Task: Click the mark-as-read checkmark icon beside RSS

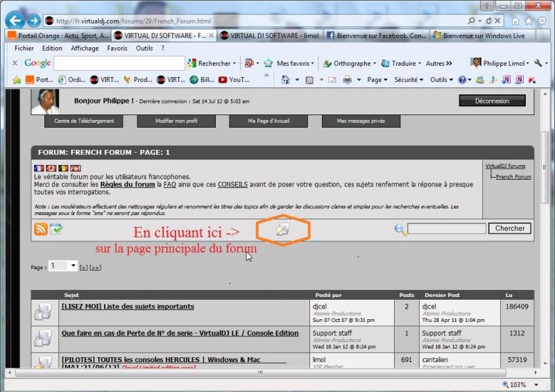Action: [56, 230]
